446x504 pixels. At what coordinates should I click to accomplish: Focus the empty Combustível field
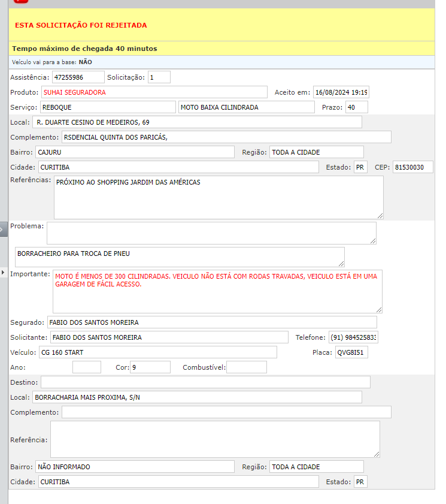247,367
